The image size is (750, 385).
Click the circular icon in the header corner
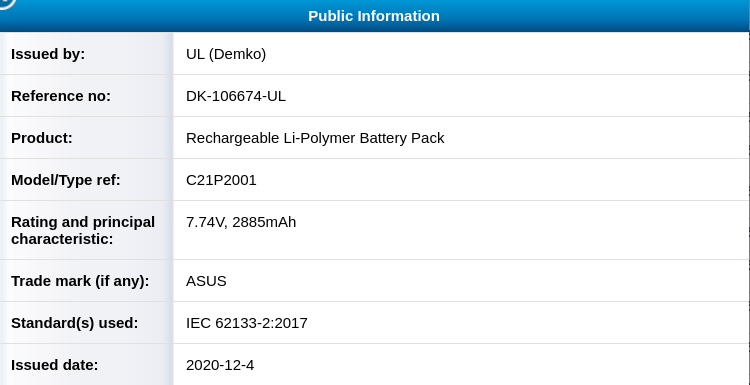pyautogui.click(x=7, y=3)
